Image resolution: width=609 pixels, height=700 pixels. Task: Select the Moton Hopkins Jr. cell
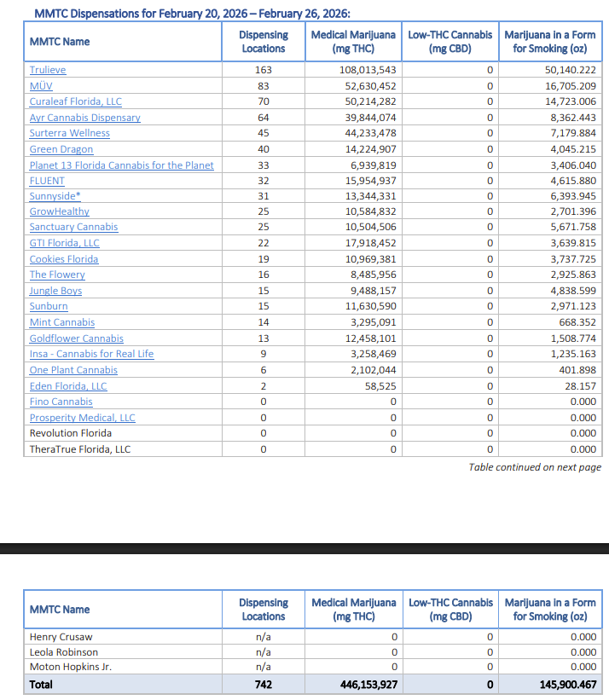pyautogui.click(x=71, y=667)
